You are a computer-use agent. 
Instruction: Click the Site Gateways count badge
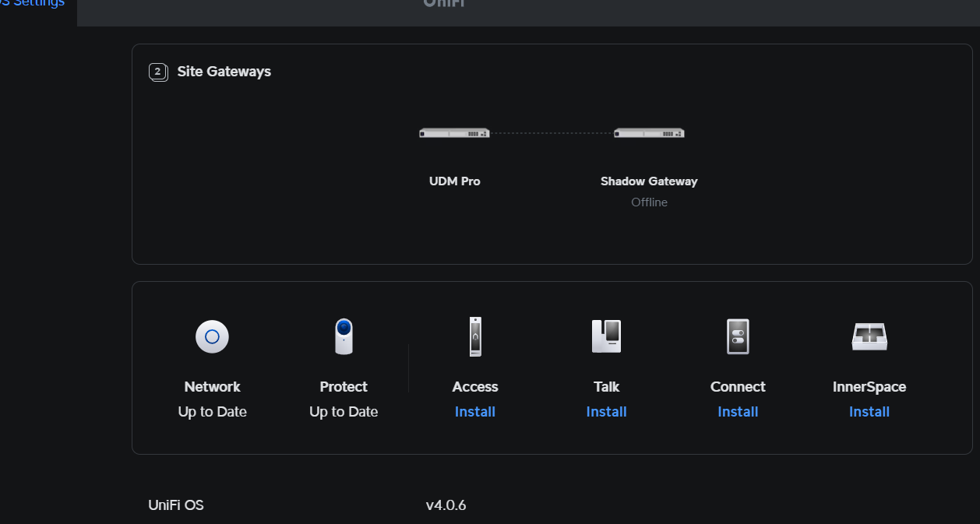click(158, 72)
